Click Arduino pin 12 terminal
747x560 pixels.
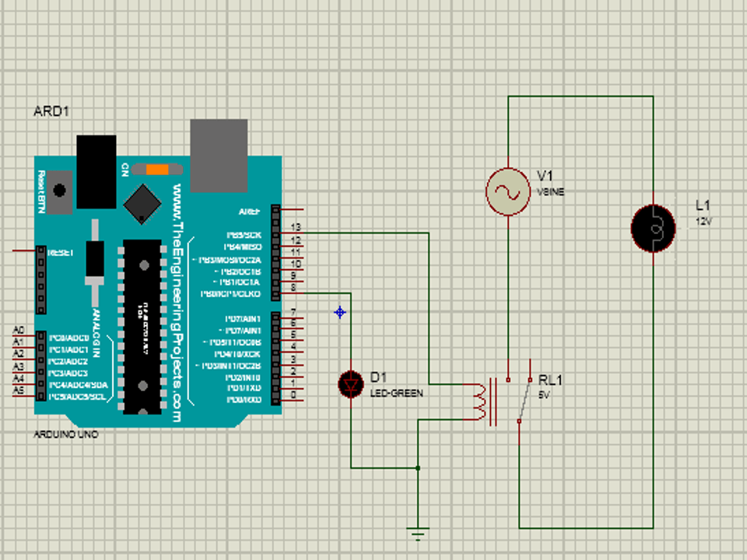pos(292,246)
